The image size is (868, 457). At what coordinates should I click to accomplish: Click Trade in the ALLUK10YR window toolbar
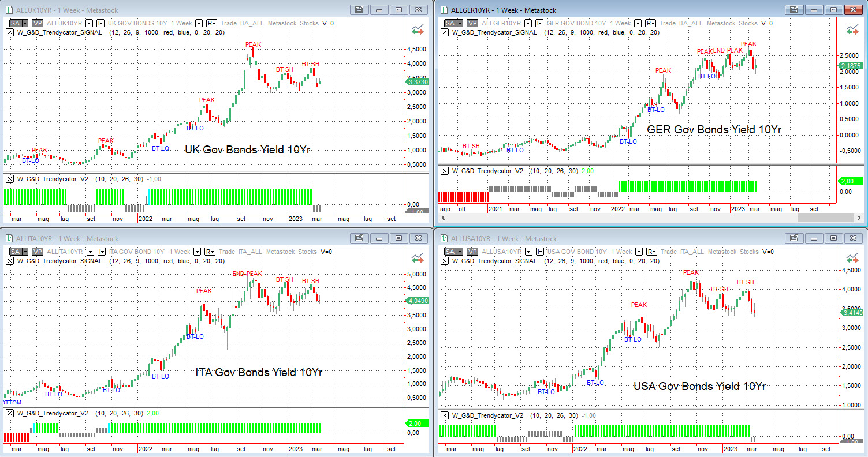(x=229, y=23)
